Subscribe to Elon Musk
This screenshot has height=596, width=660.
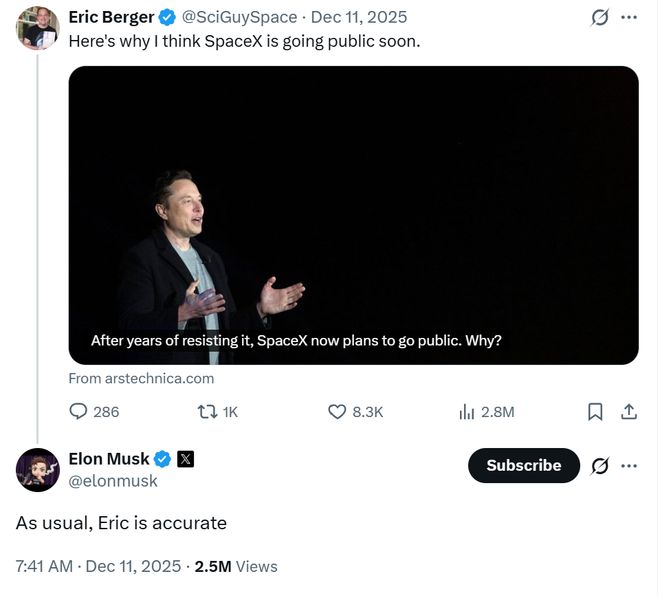click(x=523, y=465)
